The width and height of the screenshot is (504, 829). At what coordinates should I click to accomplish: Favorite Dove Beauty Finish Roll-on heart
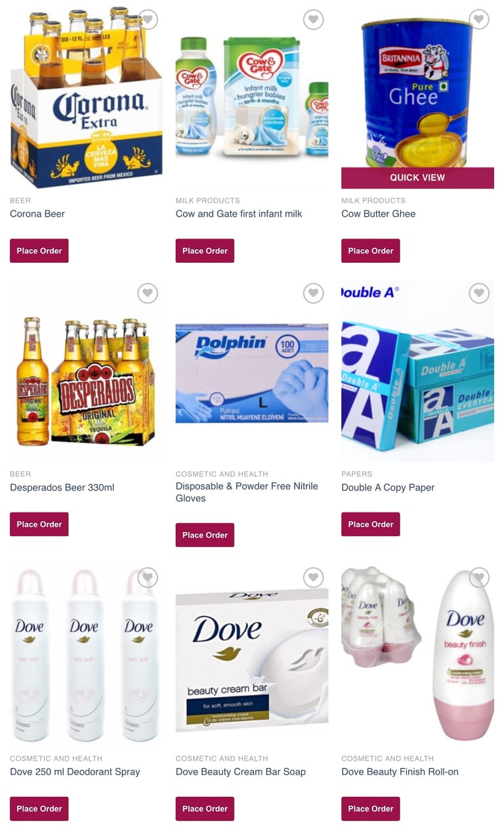coord(480,577)
